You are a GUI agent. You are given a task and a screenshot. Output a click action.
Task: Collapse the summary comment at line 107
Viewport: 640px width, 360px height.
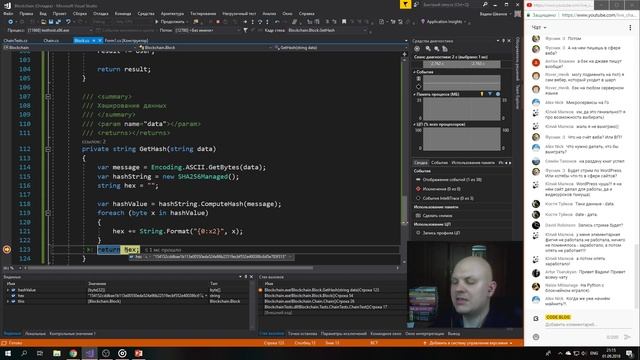(x=48, y=97)
